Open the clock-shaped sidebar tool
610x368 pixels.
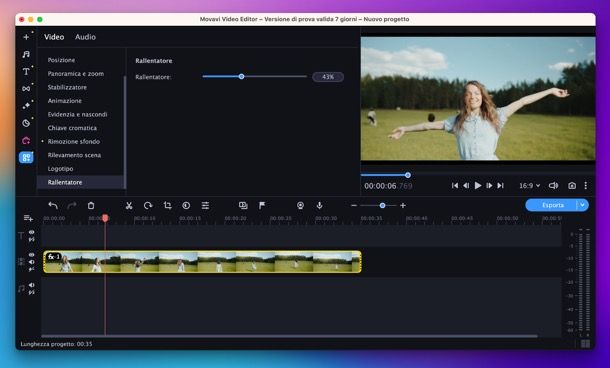[x=26, y=123]
